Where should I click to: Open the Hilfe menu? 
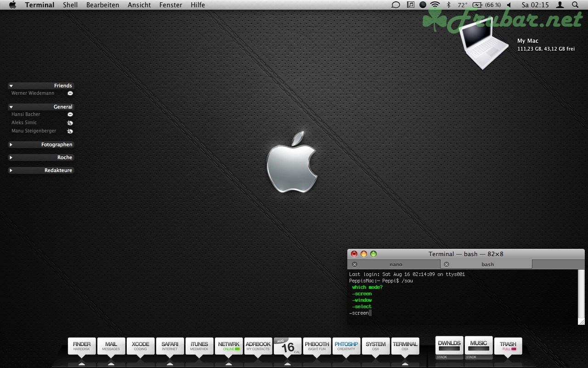(x=198, y=5)
